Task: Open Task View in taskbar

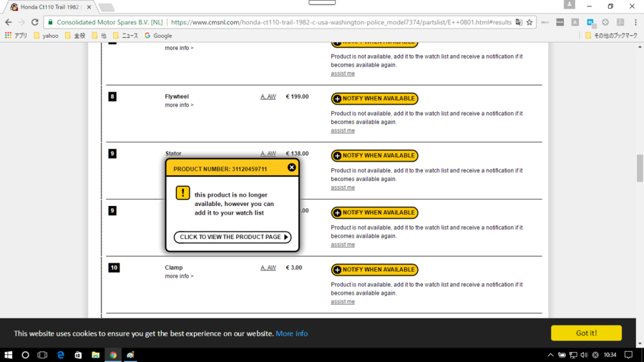Action: (x=42, y=355)
